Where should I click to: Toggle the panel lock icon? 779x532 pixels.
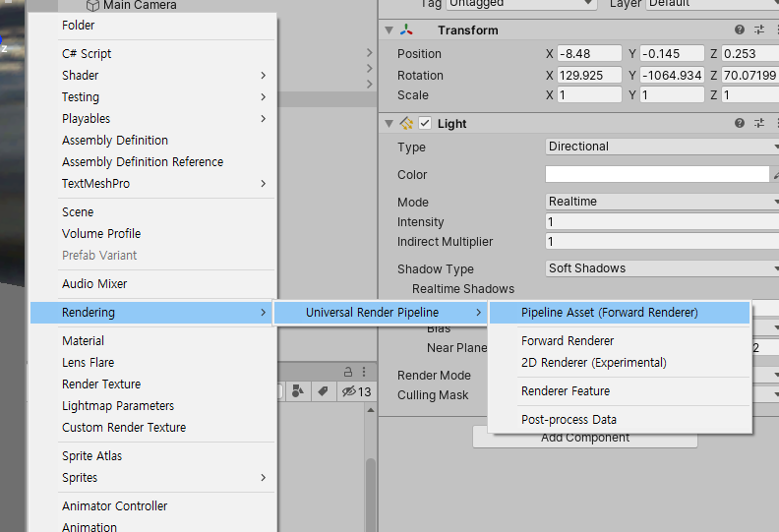point(348,372)
